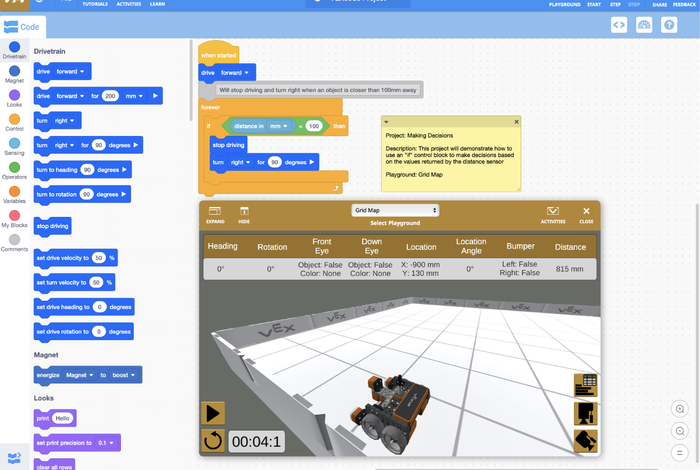Screen dimensions: 700x470
Task: Click Stop in the top bar
Action: pos(634,4)
